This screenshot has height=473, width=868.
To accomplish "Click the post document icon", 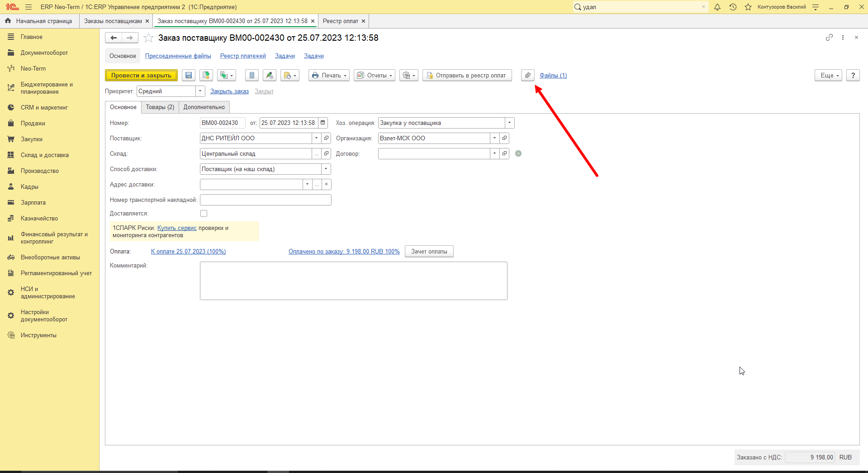I will [206, 76].
